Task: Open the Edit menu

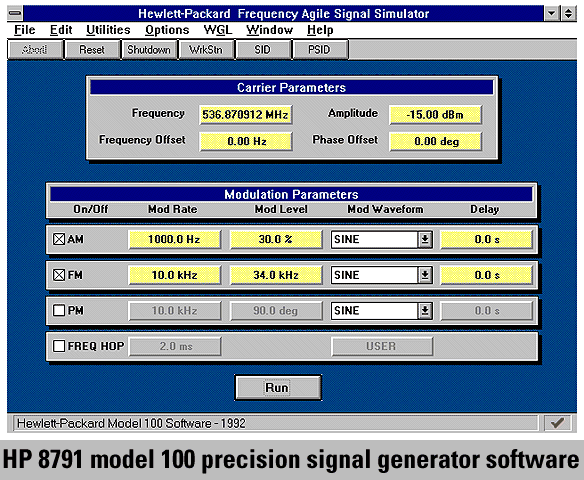Action: pyautogui.click(x=61, y=30)
